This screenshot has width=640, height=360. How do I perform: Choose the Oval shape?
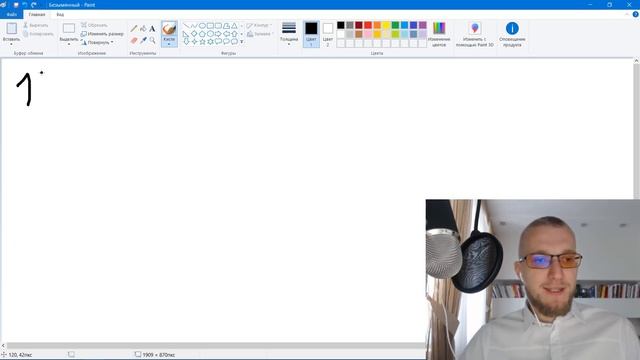click(202, 26)
